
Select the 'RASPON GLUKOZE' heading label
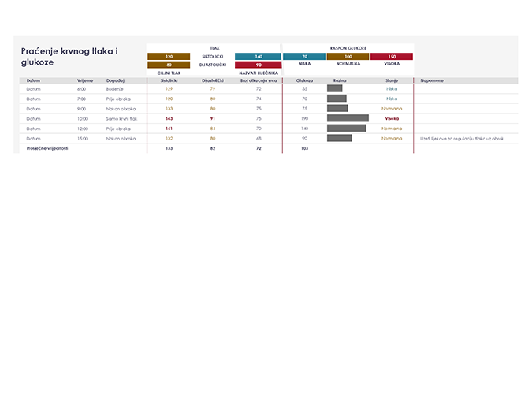348,48
